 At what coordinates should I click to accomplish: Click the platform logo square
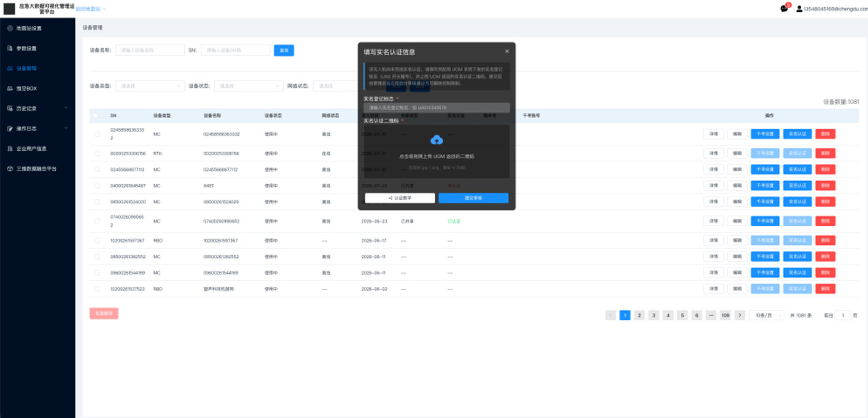9,9
